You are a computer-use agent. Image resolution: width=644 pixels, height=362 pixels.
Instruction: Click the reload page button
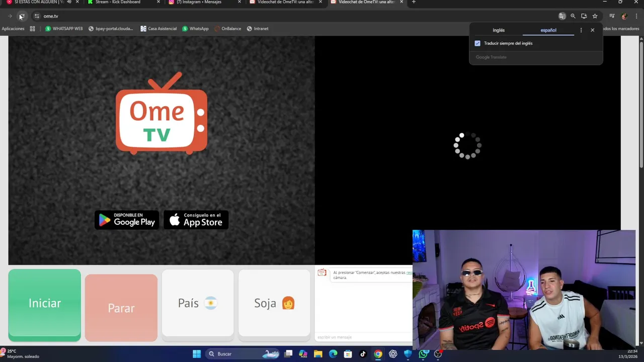click(x=21, y=16)
